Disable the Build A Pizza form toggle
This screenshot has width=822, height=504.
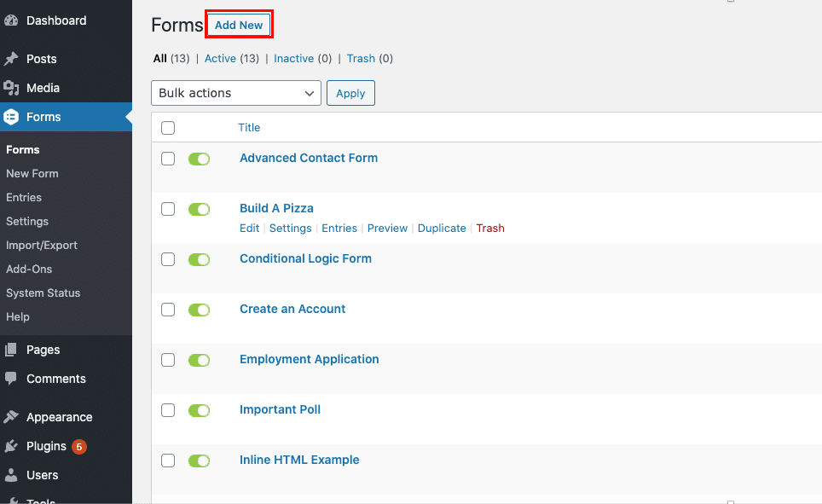(x=199, y=208)
